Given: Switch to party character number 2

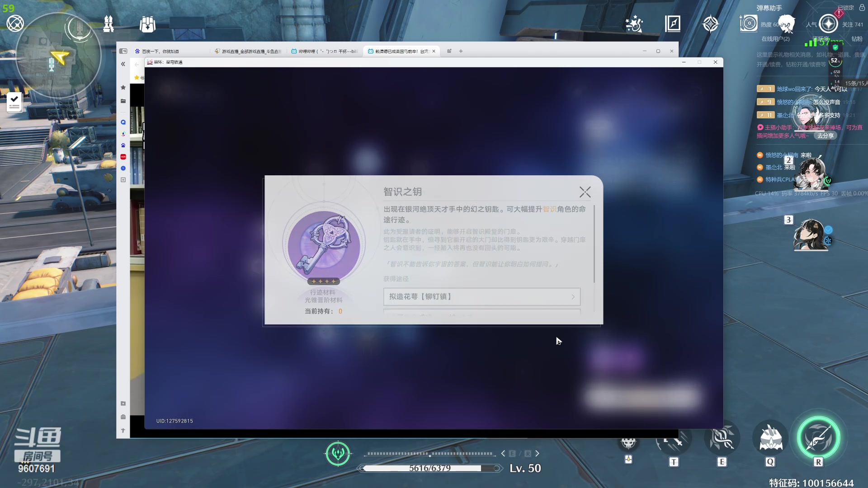Looking at the screenshot, I should point(812,173).
